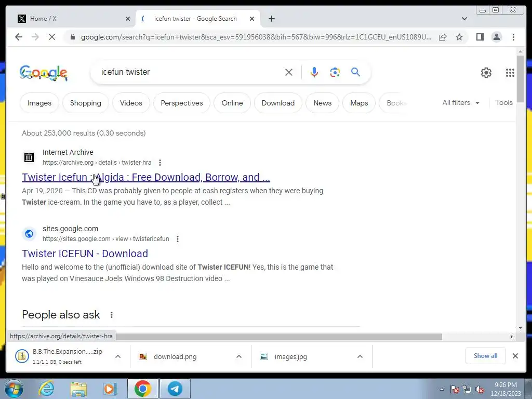Open the Chrome profile avatar
532x399 pixels.
point(496,37)
